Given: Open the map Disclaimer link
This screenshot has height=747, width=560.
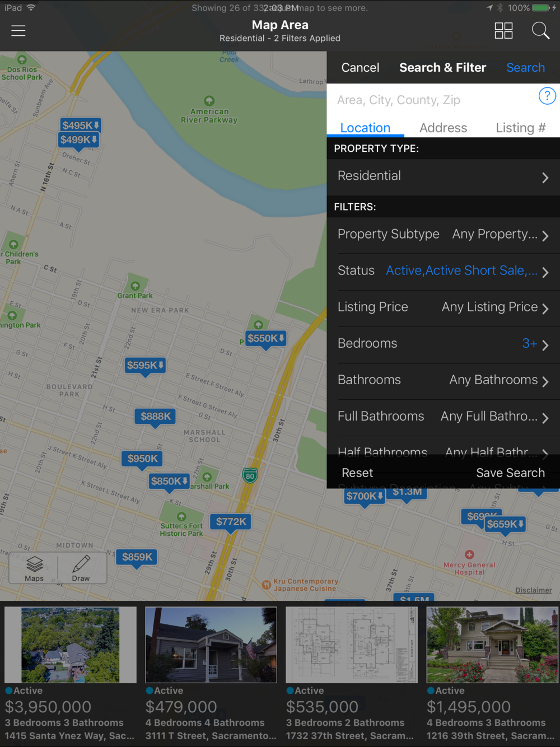Looking at the screenshot, I should tap(533, 590).
